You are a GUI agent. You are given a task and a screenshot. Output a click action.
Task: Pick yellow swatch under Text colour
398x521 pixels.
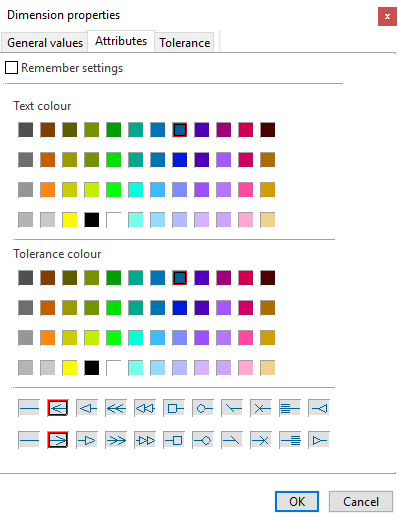pyautogui.click(x=70, y=220)
